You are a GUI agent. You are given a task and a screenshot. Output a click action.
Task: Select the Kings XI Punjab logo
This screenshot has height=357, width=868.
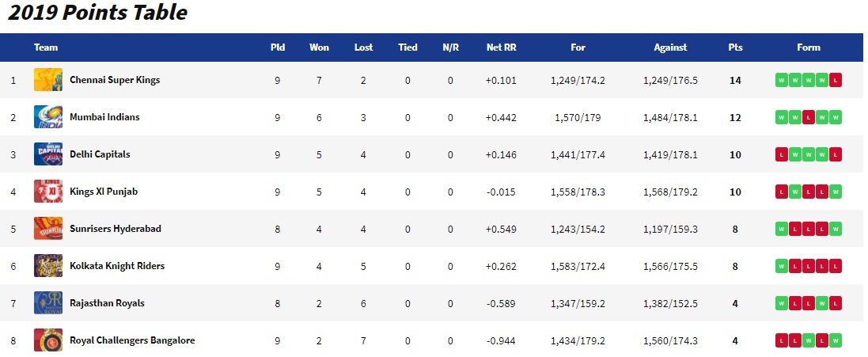48,192
